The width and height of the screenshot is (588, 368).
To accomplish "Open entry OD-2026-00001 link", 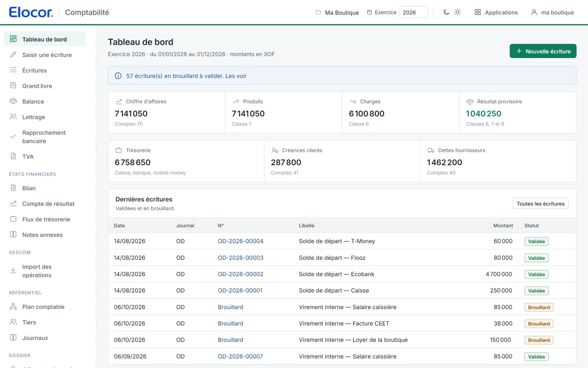I will [x=240, y=290].
